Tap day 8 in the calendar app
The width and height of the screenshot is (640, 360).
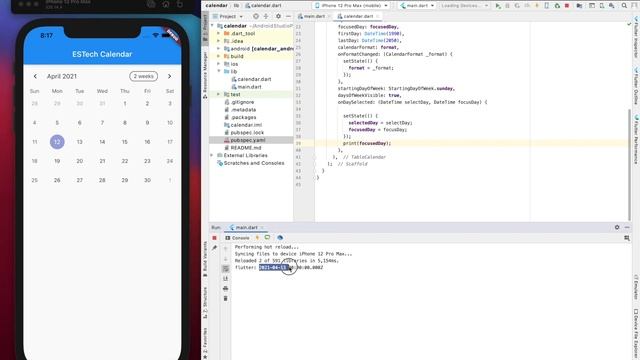point(125,122)
